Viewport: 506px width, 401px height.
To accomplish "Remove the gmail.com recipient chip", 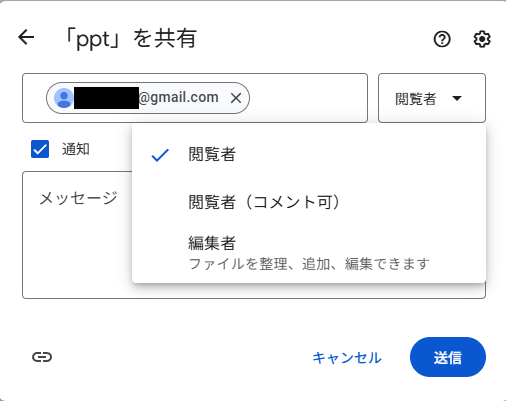I will (x=236, y=98).
